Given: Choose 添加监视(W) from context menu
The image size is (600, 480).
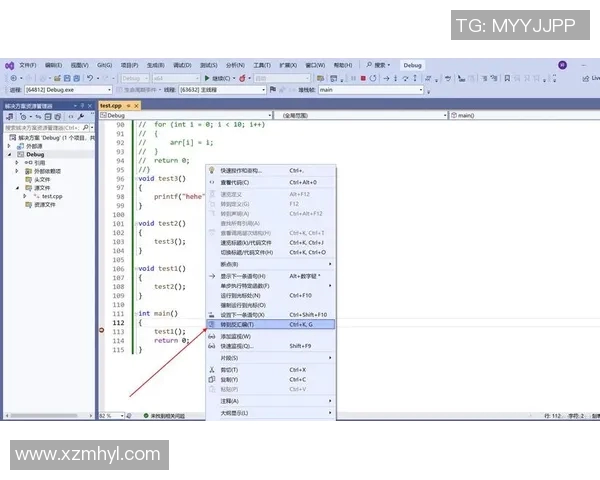Looking at the screenshot, I should (236, 336).
